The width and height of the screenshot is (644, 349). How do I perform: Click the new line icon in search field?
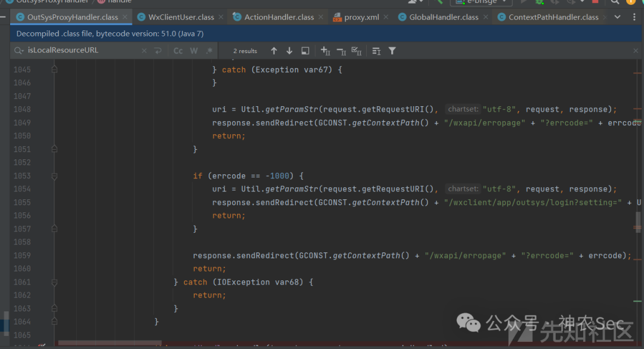[158, 51]
